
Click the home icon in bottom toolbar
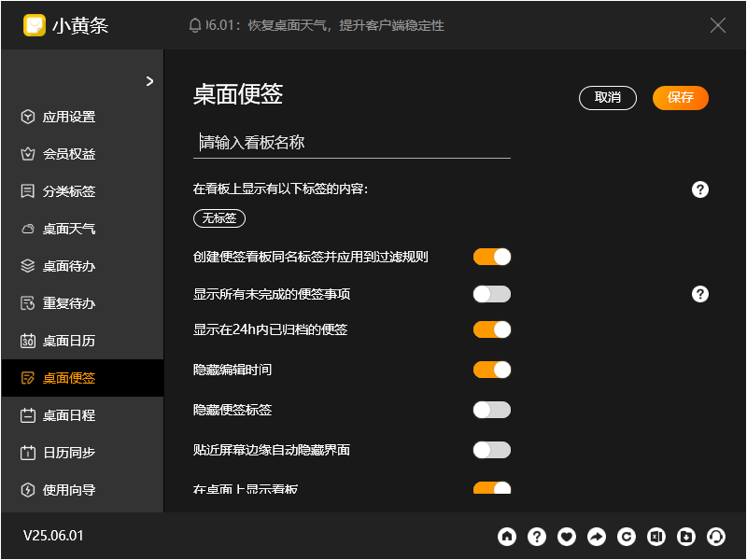tap(507, 537)
